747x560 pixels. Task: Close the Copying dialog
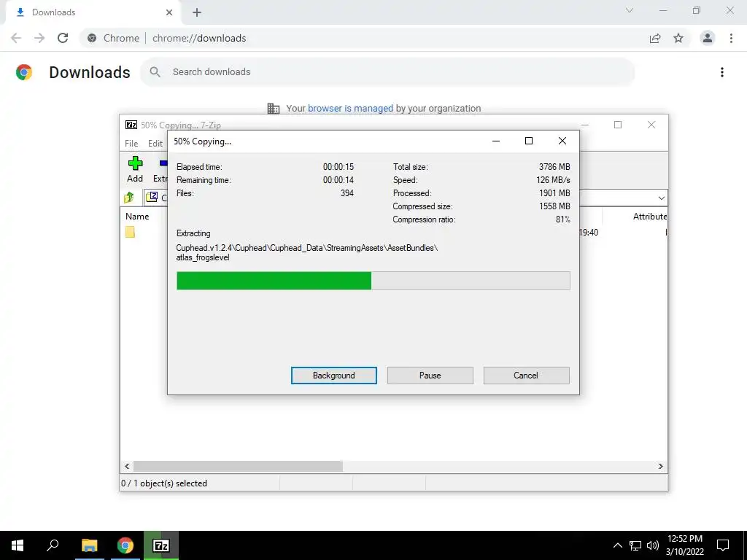click(562, 141)
